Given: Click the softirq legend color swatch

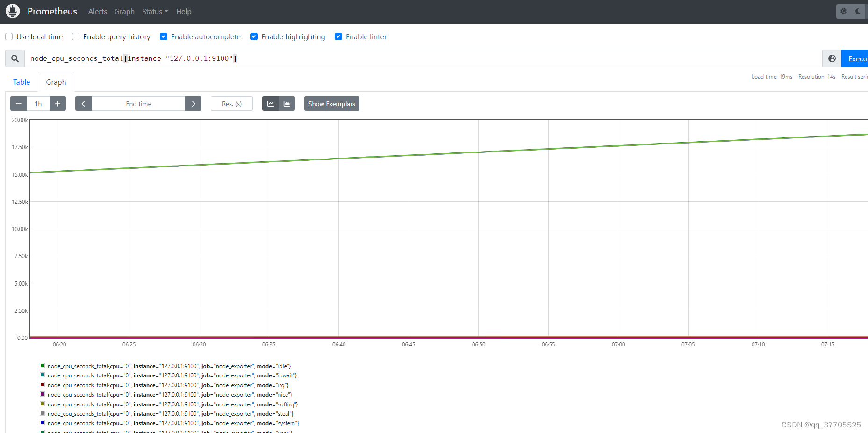Looking at the screenshot, I should click(43, 404).
